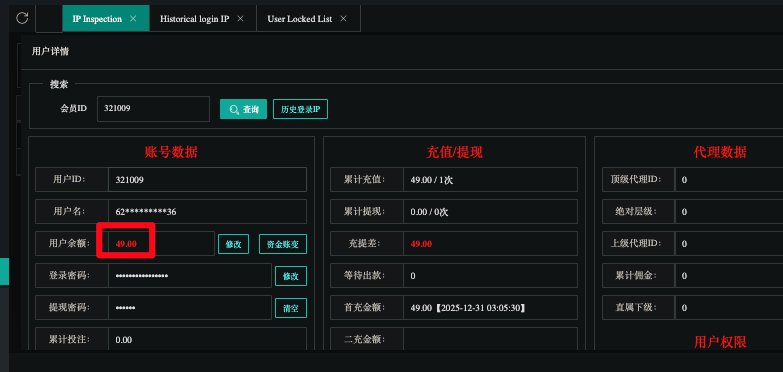Select the 上级代理ID value 0
Image resolution: width=783 pixels, height=372 pixels.
pos(684,244)
